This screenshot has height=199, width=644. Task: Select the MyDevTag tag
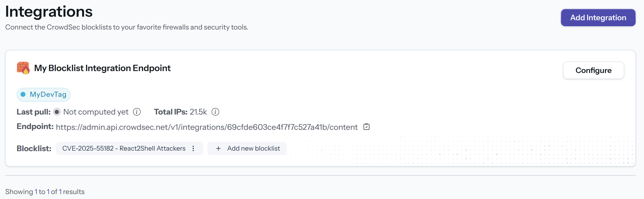44,94
